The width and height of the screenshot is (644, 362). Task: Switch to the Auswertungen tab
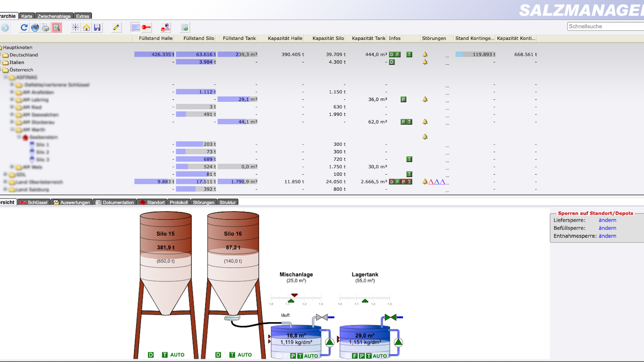coord(72,202)
